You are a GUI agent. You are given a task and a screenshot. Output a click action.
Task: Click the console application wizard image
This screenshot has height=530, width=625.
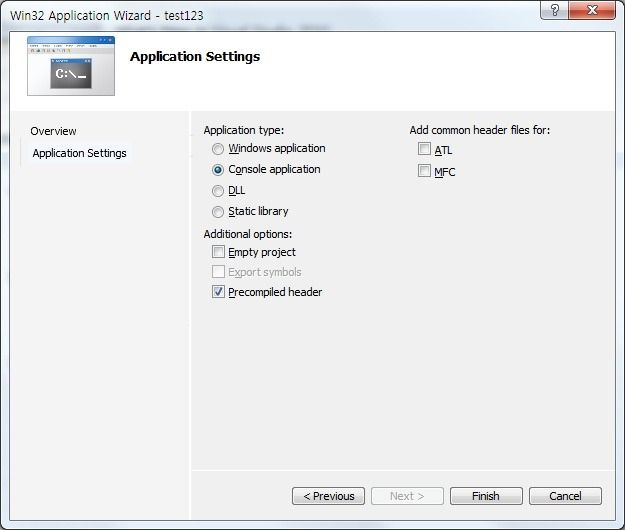[x=71, y=66]
